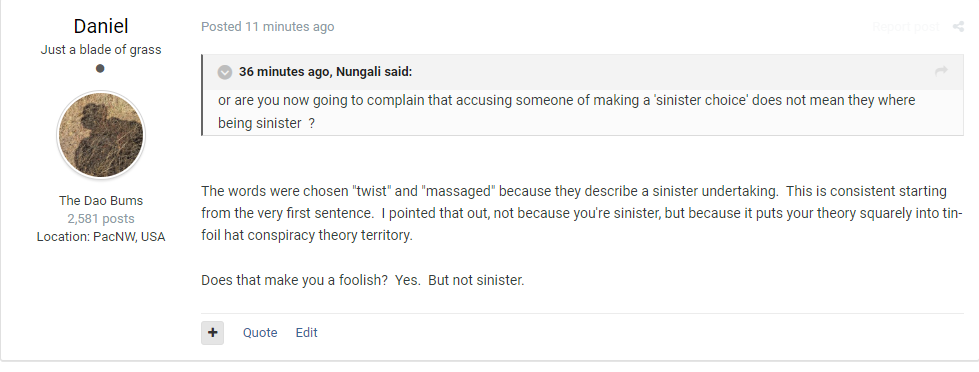Click the line 'Does that make you a foolish?'
979x372 pixels.
[363, 280]
